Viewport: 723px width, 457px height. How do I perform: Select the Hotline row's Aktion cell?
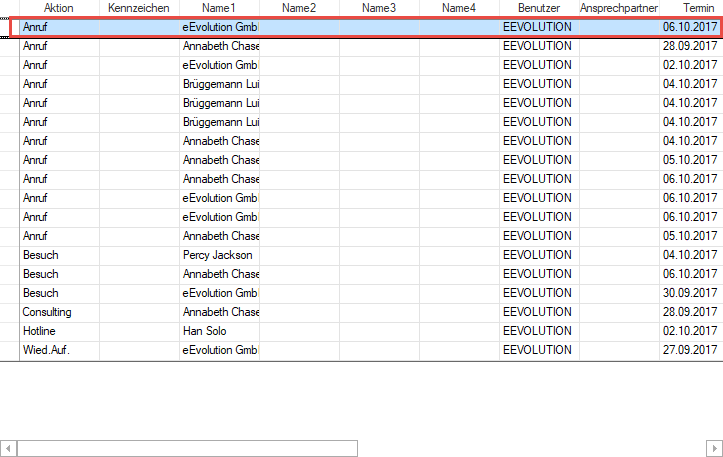59,331
